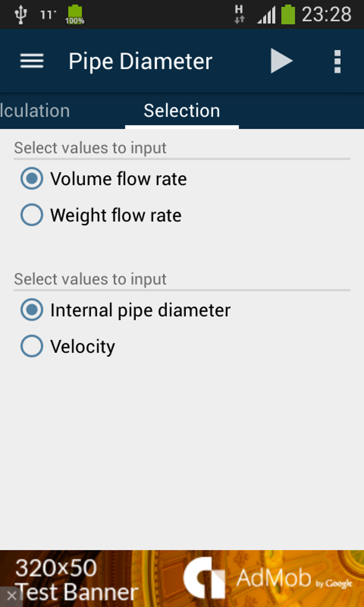364x607 pixels.
Task: Tap the AdMob logo in banner
Action: (x=204, y=578)
